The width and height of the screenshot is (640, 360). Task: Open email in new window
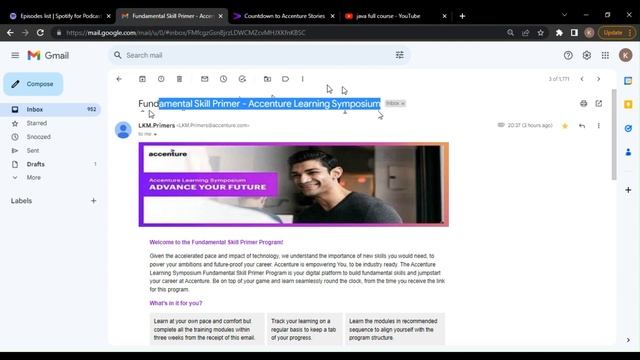pos(599,104)
